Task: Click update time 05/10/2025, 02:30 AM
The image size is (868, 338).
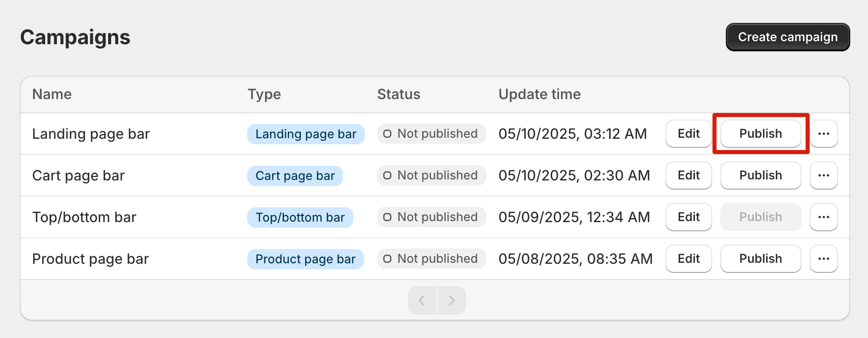Action: tap(574, 175)
